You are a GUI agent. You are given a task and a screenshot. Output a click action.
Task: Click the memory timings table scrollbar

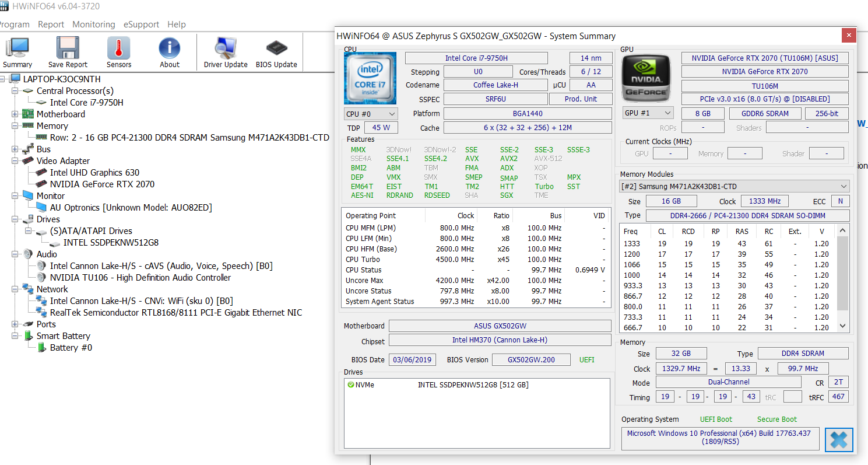[842, 273]
